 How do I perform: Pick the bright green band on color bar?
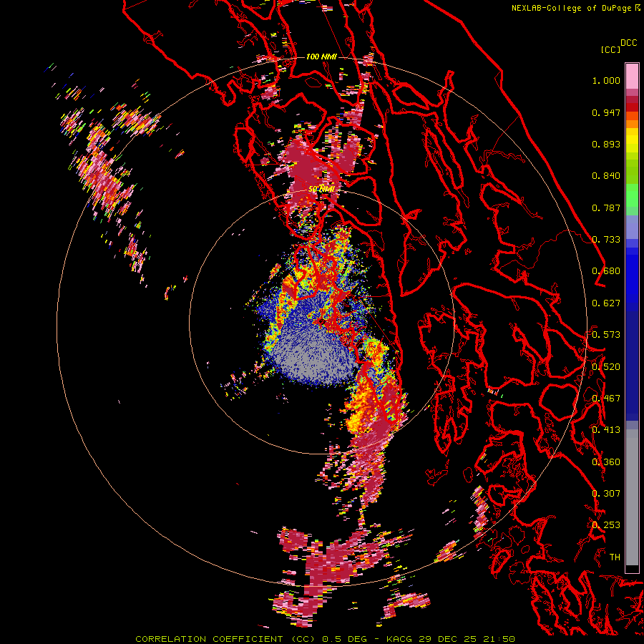pos(632,195)
